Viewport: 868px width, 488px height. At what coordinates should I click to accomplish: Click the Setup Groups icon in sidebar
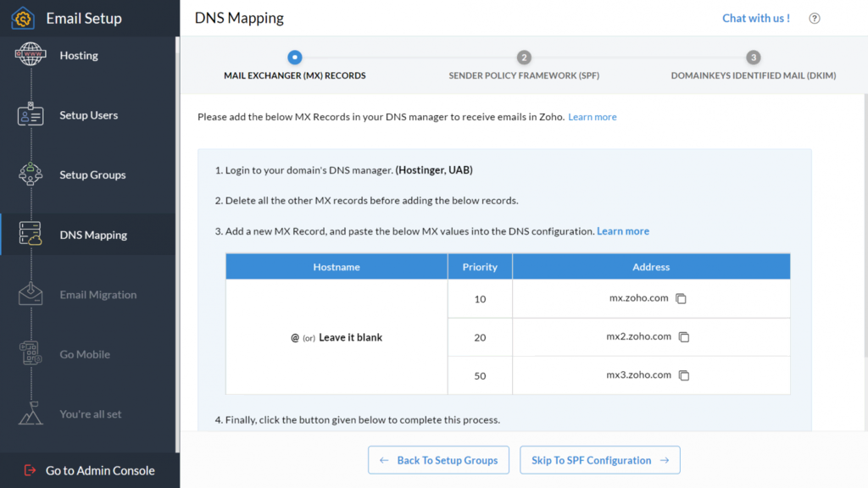[31, 175]
